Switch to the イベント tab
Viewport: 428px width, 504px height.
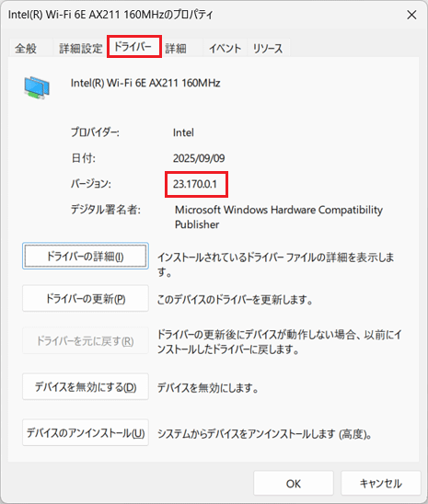pos(225,48)
